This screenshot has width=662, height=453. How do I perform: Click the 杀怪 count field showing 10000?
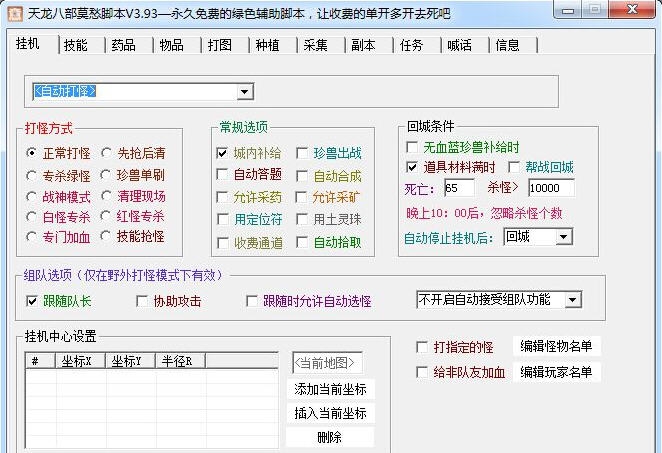[551, 188]
